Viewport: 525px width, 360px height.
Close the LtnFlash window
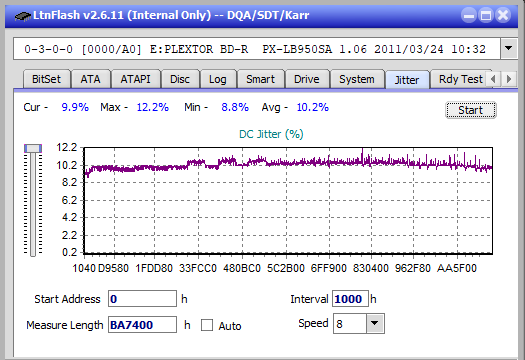coord(503,15)
